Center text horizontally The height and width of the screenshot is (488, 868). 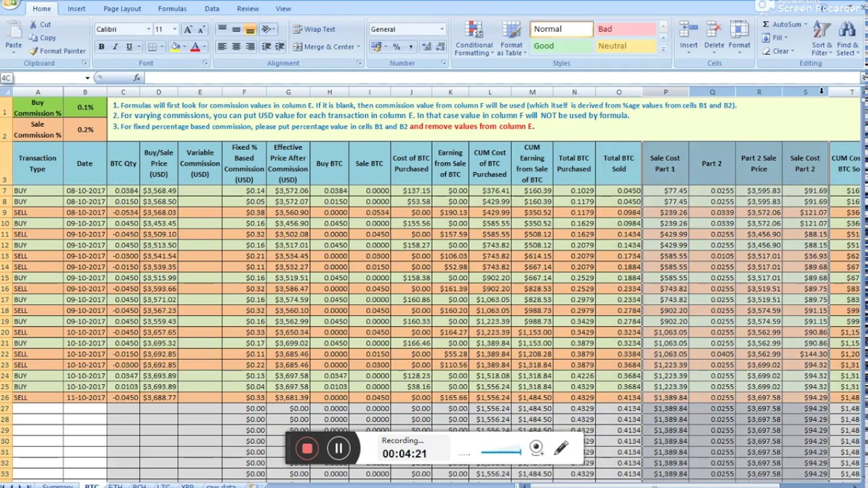[x=236, y=47]
